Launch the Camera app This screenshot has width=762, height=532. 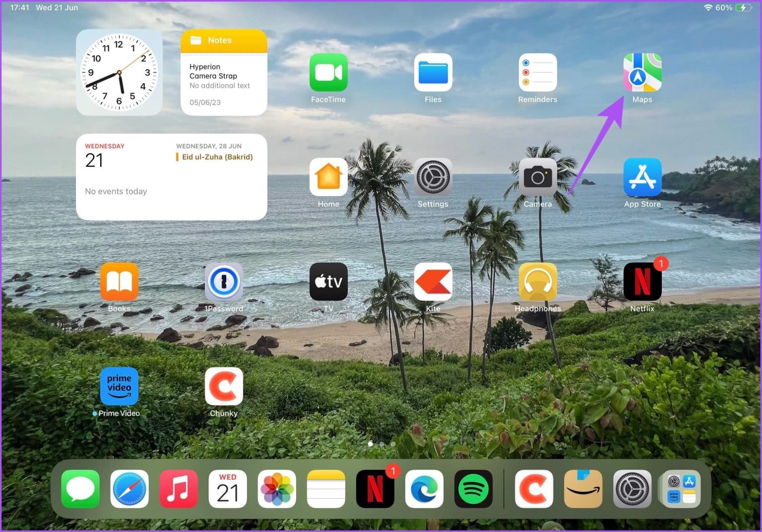point(538,177)
